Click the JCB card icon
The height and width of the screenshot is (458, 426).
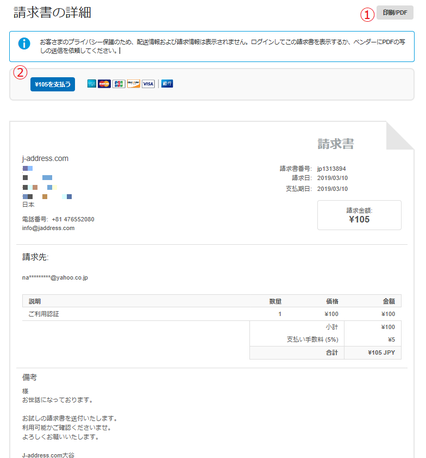[119, 84]
